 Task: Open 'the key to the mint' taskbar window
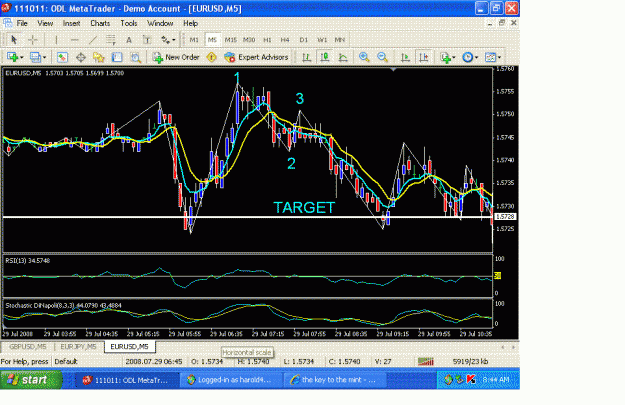pyautogui.click(x=335, y=380)
